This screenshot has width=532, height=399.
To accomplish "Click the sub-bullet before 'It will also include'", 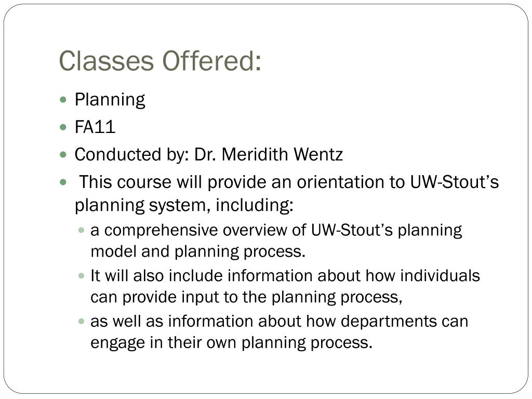I will coord(81,276).
